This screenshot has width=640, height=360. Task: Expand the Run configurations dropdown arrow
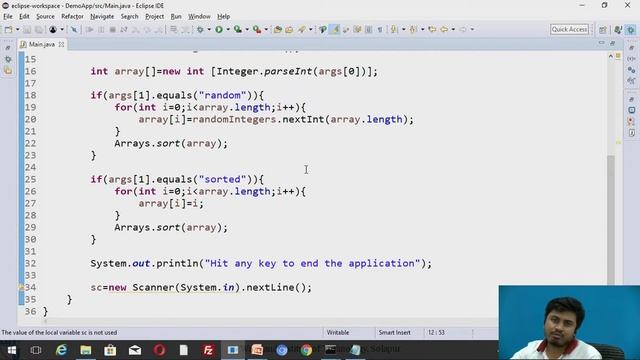[228, 29]
